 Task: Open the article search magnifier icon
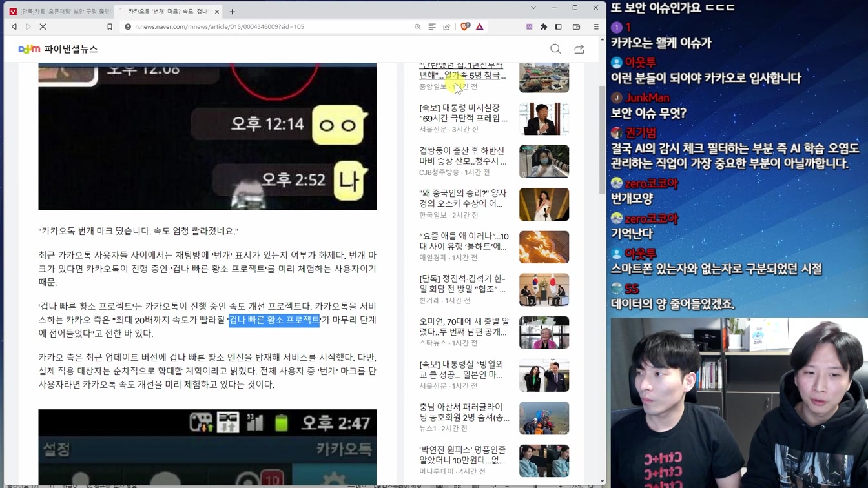pyautogui.click(x=555, y=49)
